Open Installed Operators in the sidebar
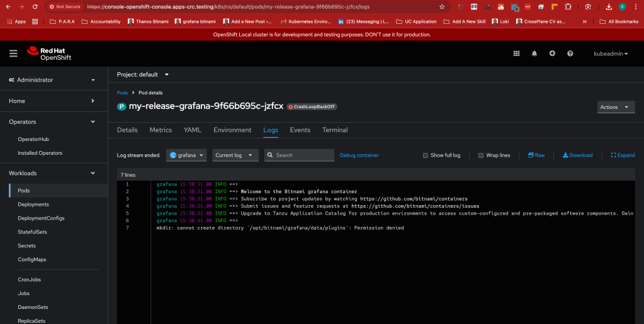The height and width of the screenshot is (324, 644). click(40, 153)
